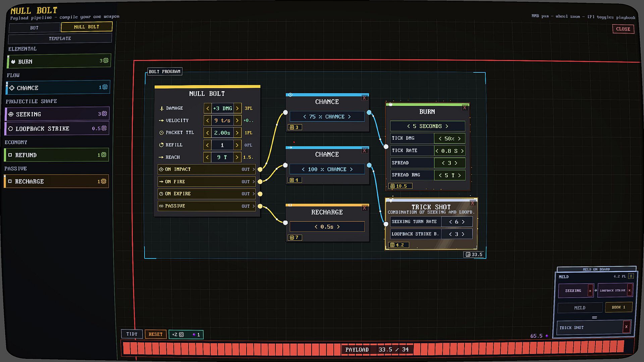Switch to the BOT tab
Image resolution: width=644 pixels, height=362 pixels.
click(34, 28)
